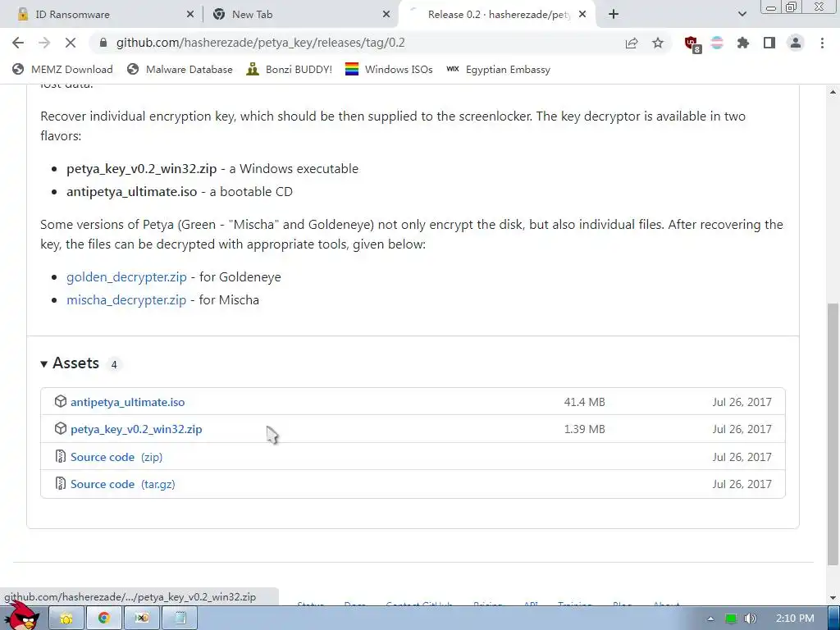
Task: Click the 41.4 MB file size text
Action: click(584, 402)
